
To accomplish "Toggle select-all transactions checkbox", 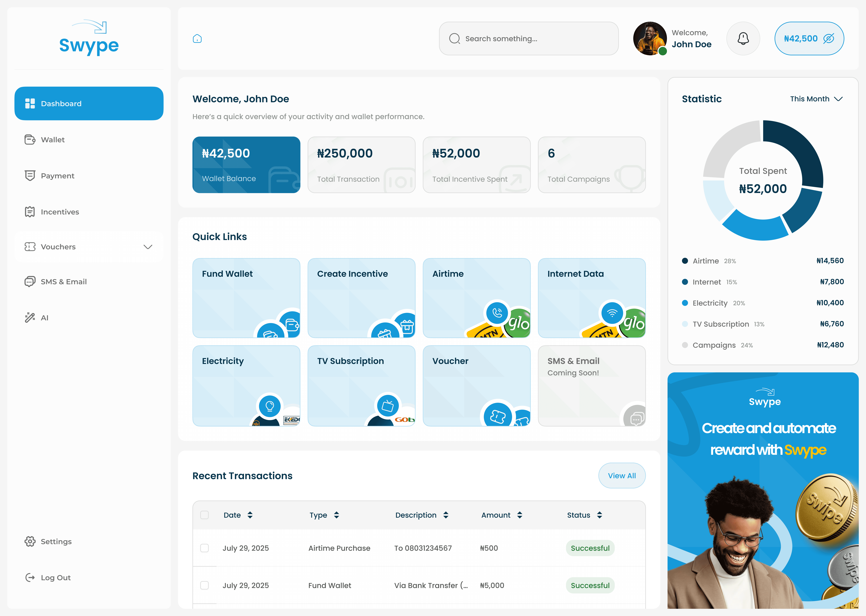I will [x=204, y=515].
